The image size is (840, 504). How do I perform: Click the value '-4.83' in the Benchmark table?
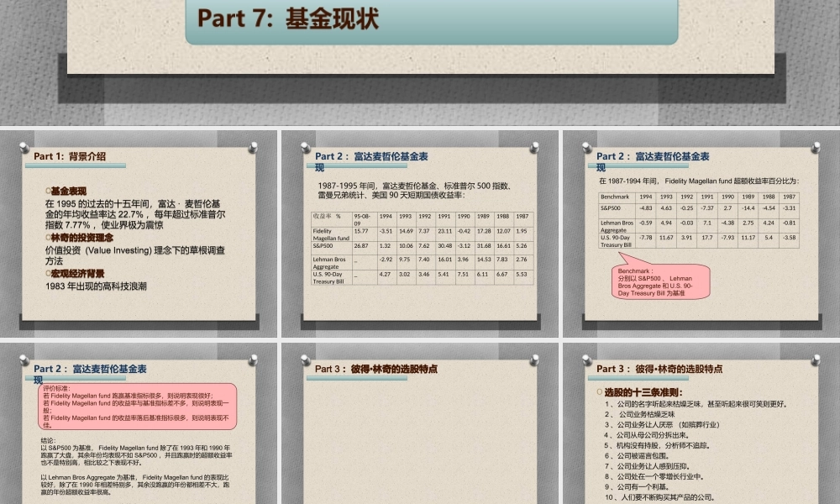pos(646,208)
